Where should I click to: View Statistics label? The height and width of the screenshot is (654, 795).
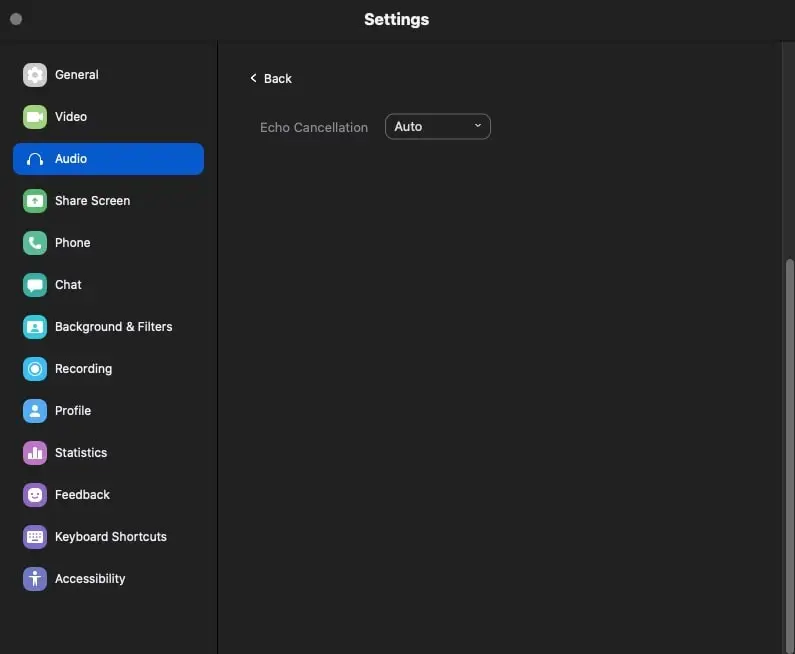[x=81, y=453]
